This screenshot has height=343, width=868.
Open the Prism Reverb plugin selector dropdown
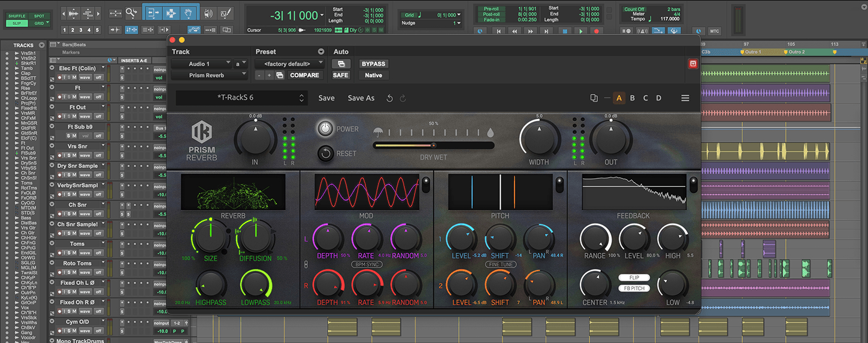[210, 75]
